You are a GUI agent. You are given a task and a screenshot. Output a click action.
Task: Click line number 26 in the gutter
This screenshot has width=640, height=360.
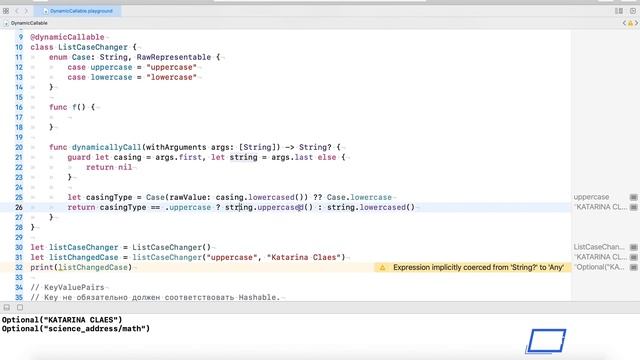point(19,207)
